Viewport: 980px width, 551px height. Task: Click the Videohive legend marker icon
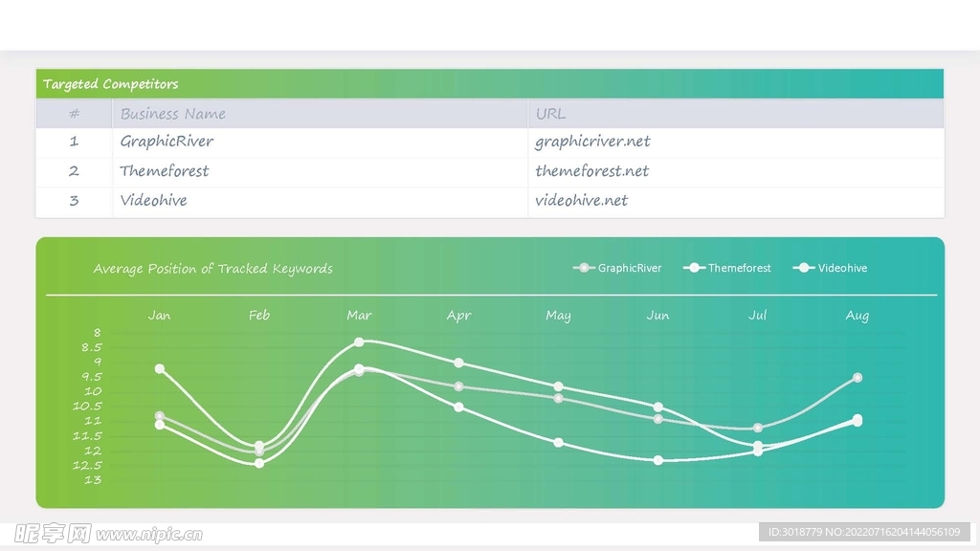[x=804, y=268]
